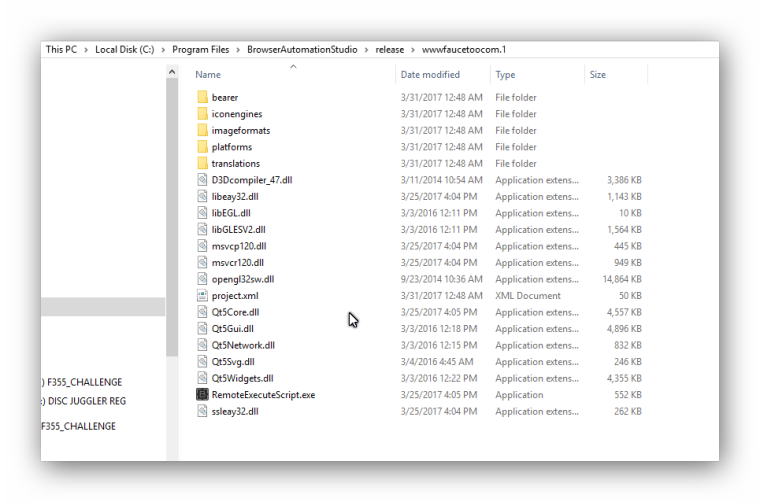Sort files by Type column
Image resolution: width=760 pixels, height=502 pixels.
[505, 75]
